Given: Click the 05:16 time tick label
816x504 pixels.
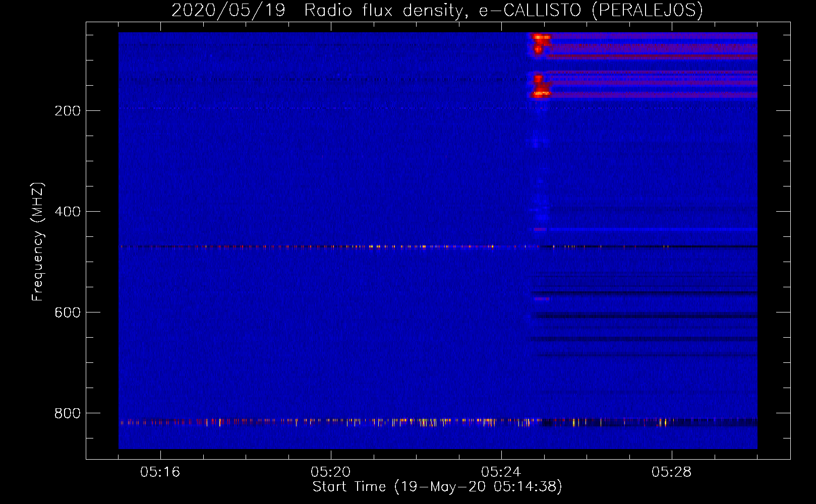Looking at the screenshot, I should (160, 472).
